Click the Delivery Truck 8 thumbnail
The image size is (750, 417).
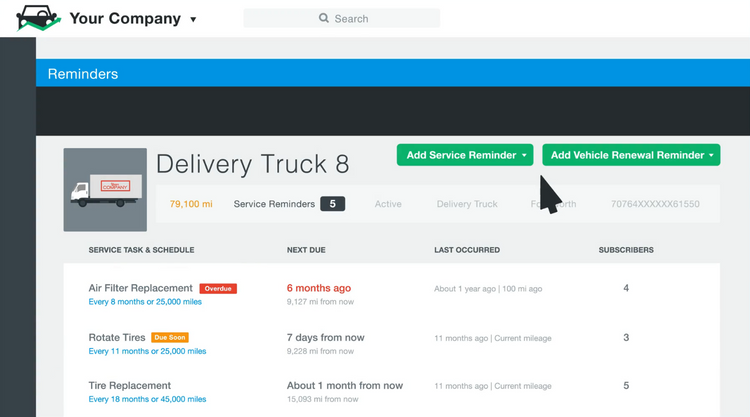(104, 190)
